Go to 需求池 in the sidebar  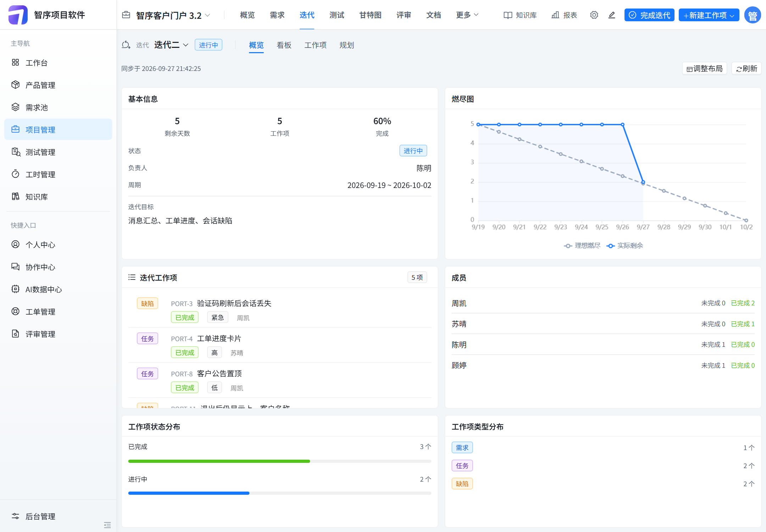pyautogui.click(x=58, y=107)
